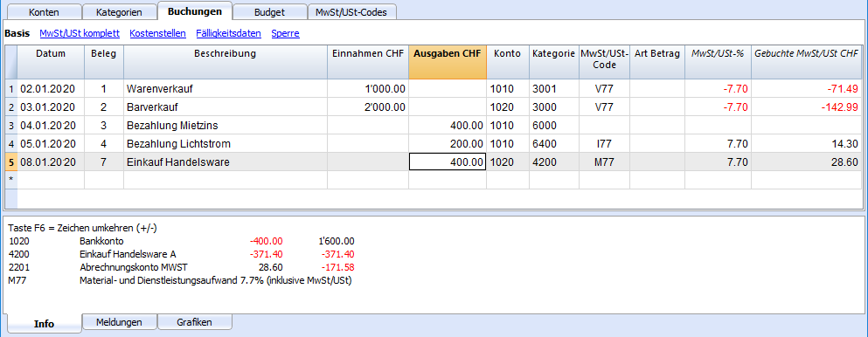Select the Buchungen tab
This screenshot has height=337, width=868.
[x=195, y=11]
